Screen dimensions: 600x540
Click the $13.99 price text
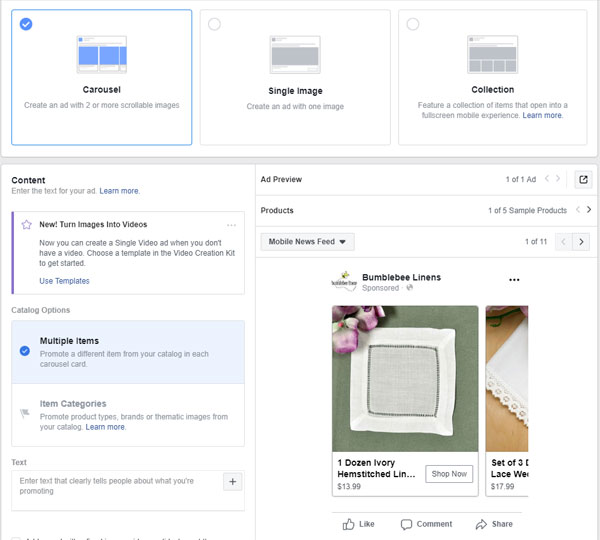pyautogui.click(x=349, y=486)
